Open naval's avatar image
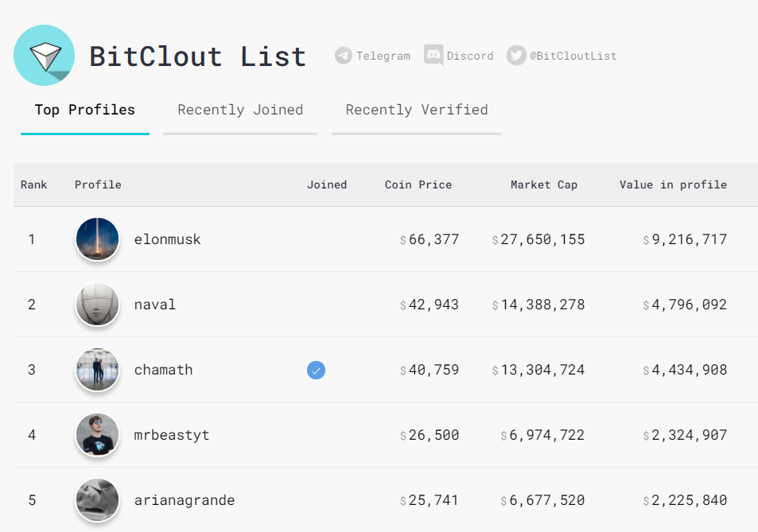This screenshot has height=532, width=758. 97,305
